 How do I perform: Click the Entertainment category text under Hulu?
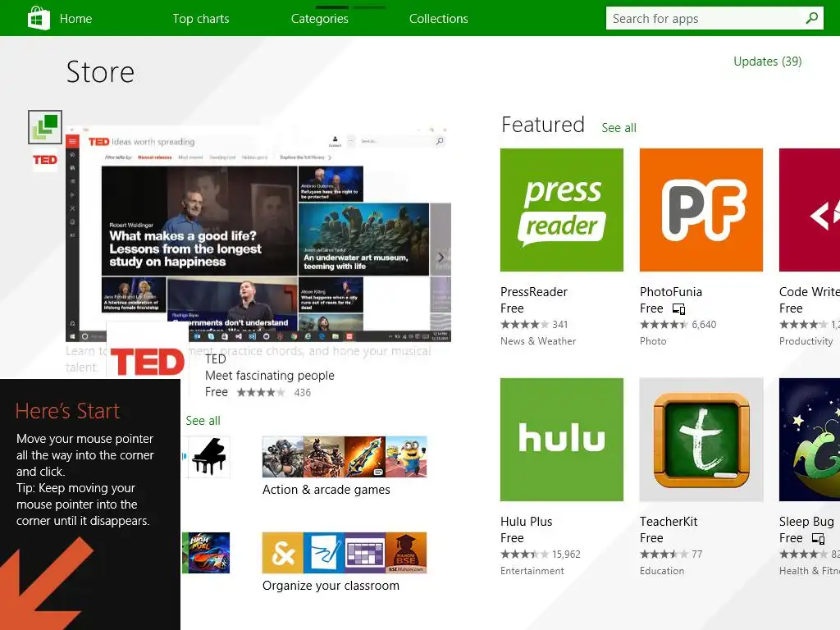[532, 571]
